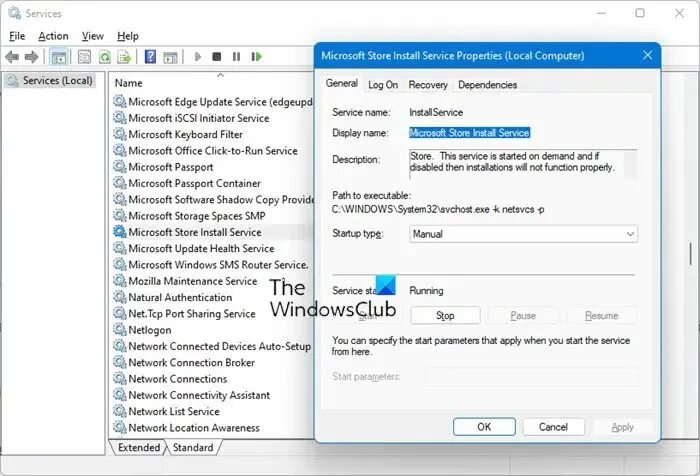
Task: Click gear icon of Microsoft Passport service
Action: click(120, 167)
